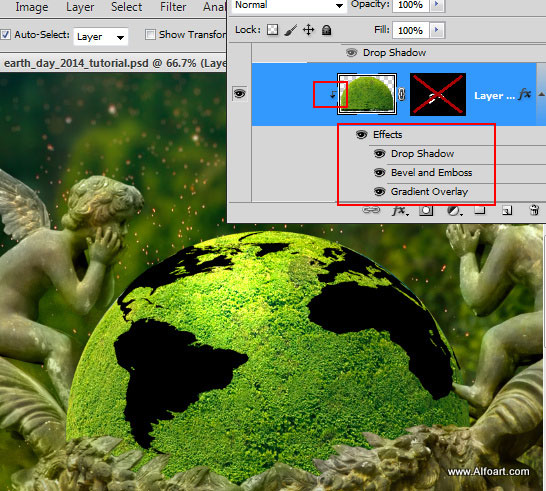The height and width of the screenshot is (491, 546).
Task: Hide the Bevel and Emboss effect
Action: pos(379,173)
